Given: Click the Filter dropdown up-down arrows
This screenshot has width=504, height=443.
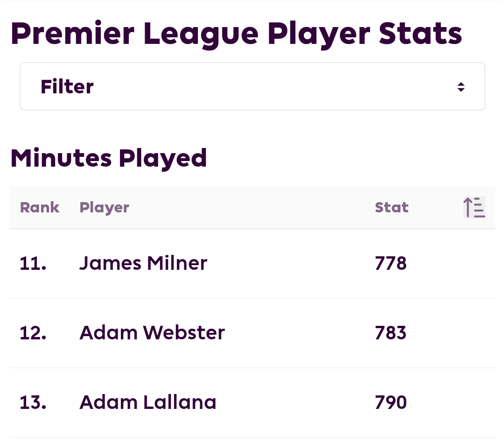Looking at the screenshot, I should point(461,87).
